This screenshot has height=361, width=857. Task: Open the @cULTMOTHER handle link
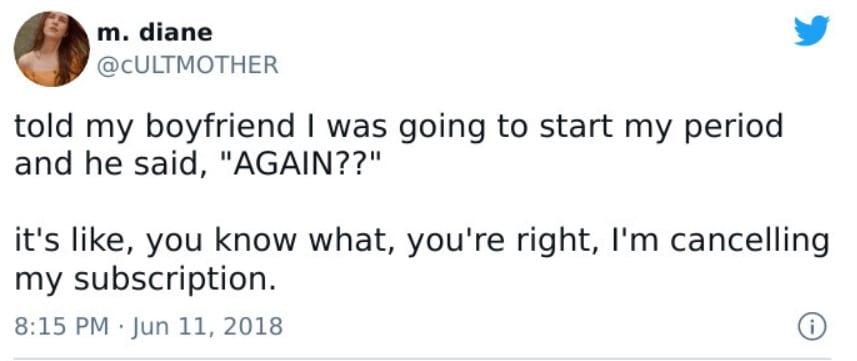coord(187,66)
